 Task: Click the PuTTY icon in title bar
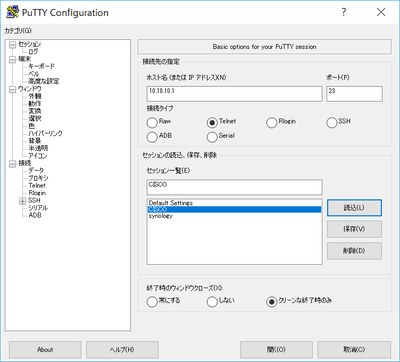point(12,12)
